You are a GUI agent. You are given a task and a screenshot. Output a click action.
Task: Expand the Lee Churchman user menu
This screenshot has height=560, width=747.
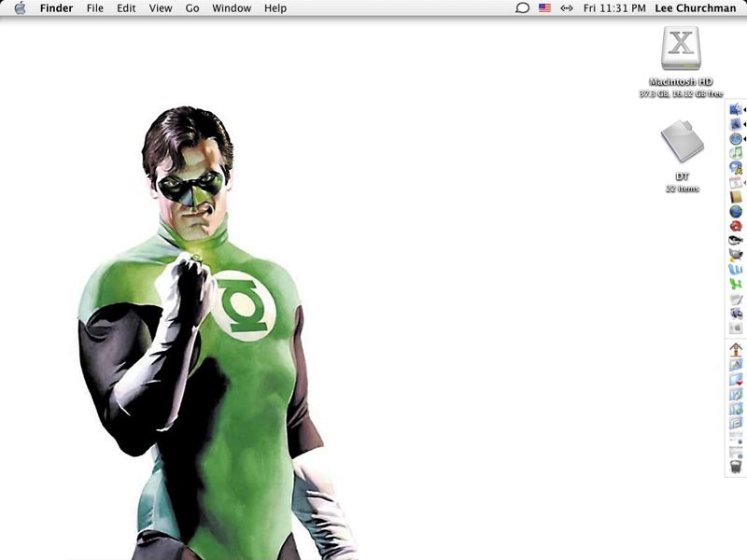698,8
